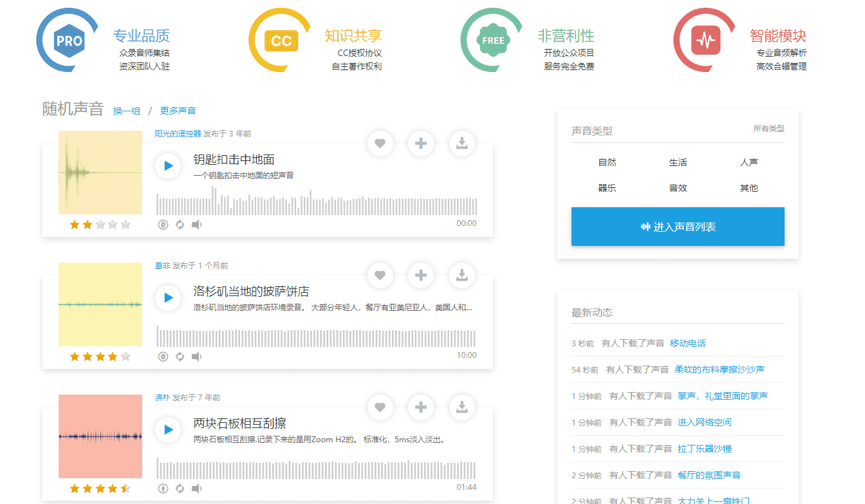Open the 洛杉矶当地的披萨饼店 waveform thumbnail

[x=100, y=304]
